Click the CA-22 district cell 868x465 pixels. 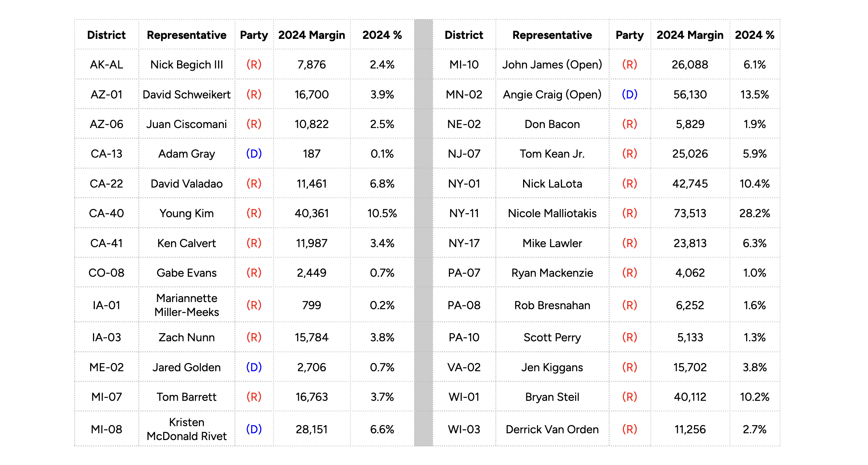click(x=106, y=184)
